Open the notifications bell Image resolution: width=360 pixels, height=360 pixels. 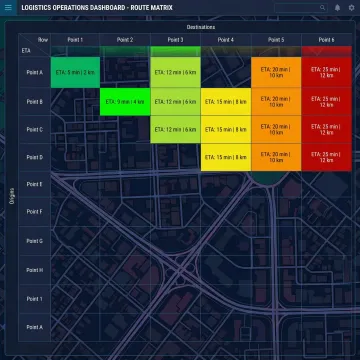337,8
